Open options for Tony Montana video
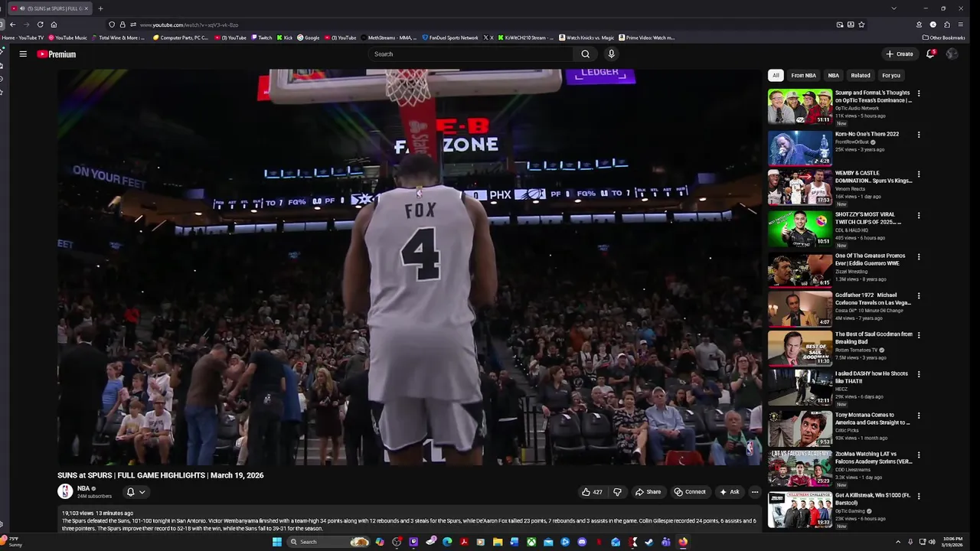980x551 pixels. point(919,416)
